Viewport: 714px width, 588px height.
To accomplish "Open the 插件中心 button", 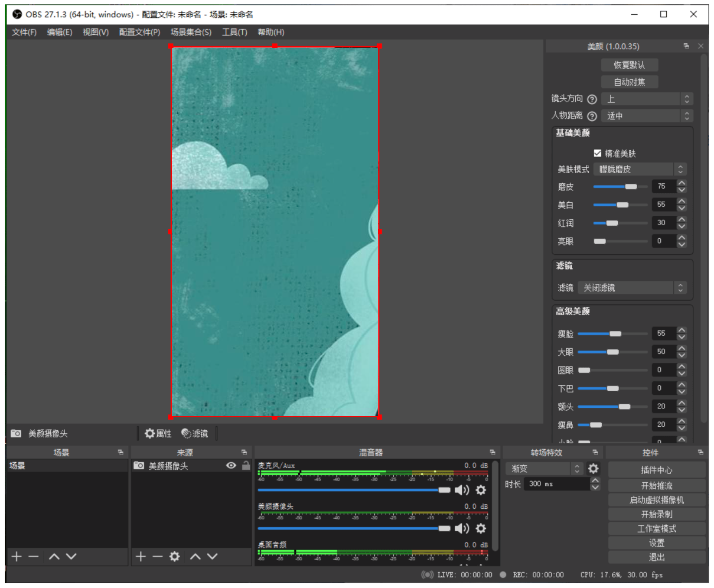I will (657, 470).
